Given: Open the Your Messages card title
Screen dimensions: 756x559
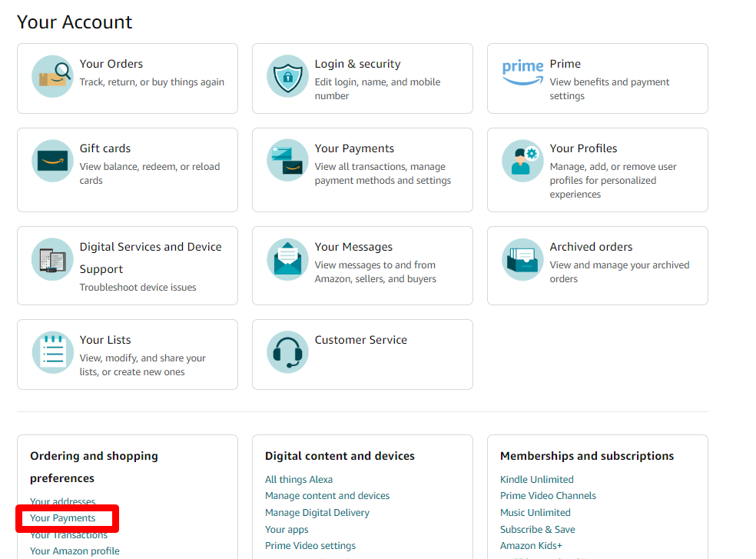Looking at the screenshot, I should click(x=354, y=247).
